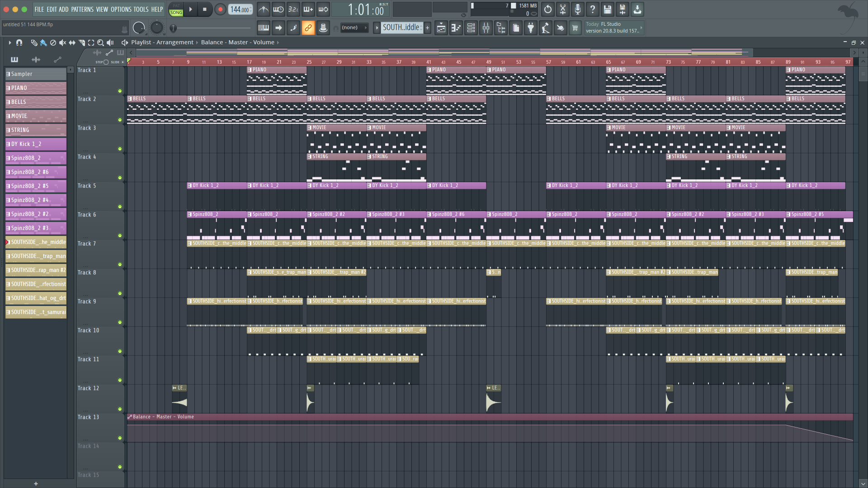The image size is (868, 488).
Task: Open the SOUTH..iddle pattern selector
Action: 402,28
